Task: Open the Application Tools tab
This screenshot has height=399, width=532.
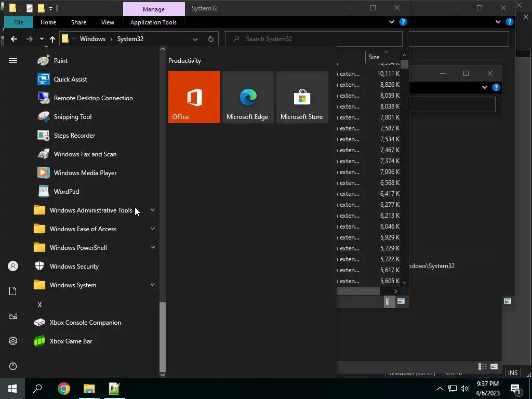Action: point(153,22)
